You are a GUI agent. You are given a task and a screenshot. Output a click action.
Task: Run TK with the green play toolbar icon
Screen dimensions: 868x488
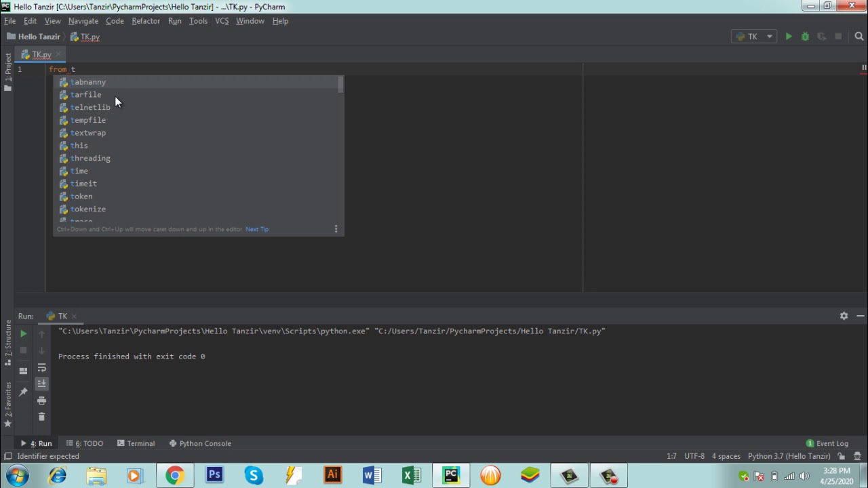789,37
